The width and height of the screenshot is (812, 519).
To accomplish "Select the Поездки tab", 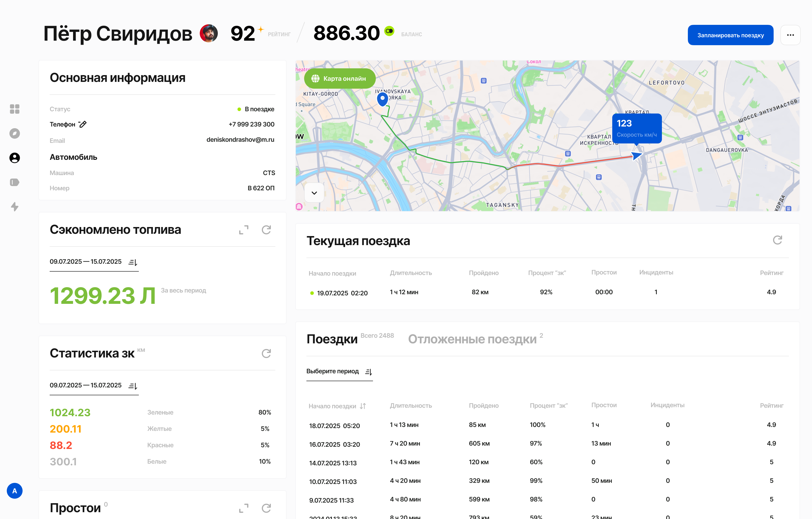I will click(x=332, y=339).
